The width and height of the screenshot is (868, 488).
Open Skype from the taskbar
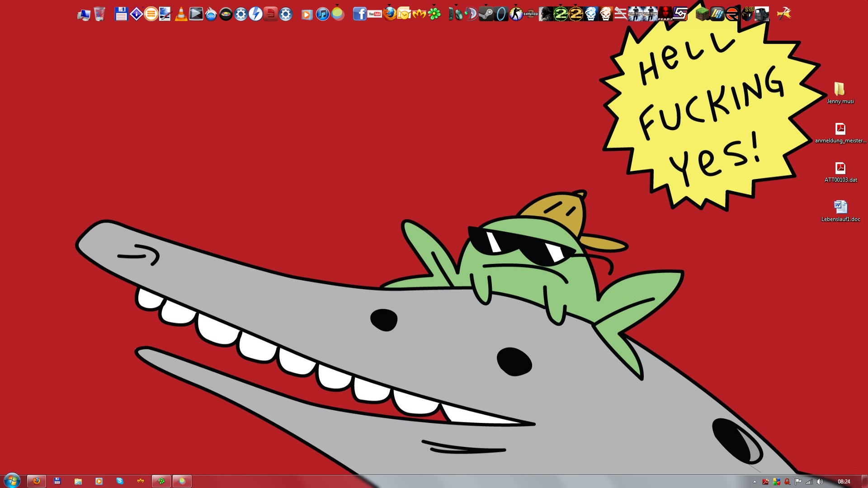coord(120,481)
